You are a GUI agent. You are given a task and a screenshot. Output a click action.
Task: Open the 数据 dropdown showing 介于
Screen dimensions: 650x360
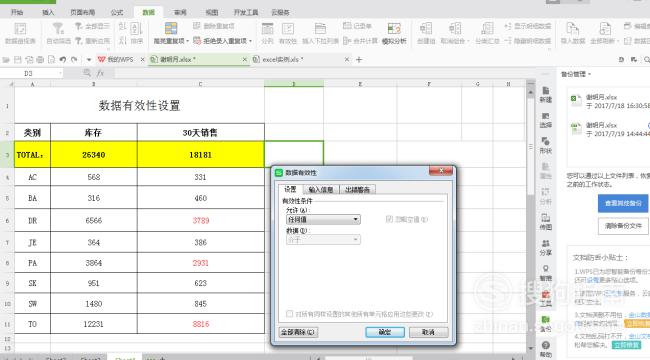click(323, 239)
